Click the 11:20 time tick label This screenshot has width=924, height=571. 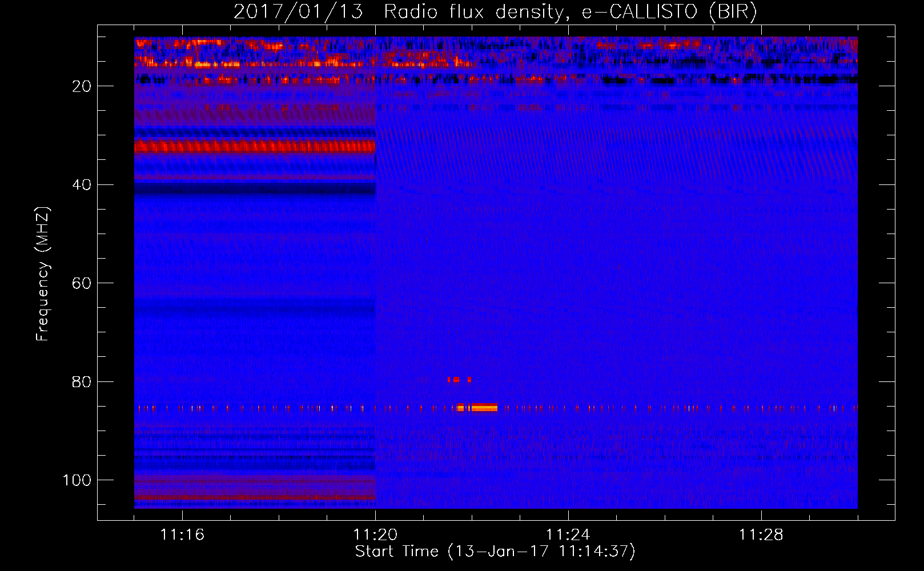tap(375, 535)
